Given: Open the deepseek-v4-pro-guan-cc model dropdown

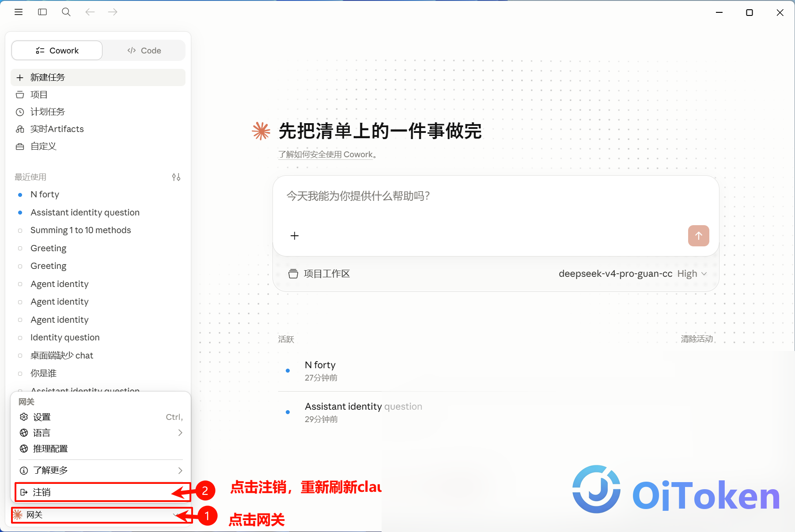Looking at the screenshot, I should coord(632,274).
